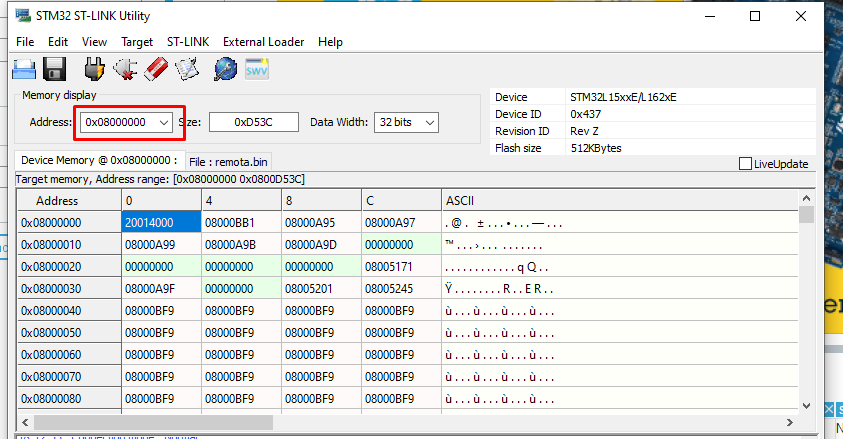Click the horizontal scrollbar right arrow
The image size is (843, 439).
[790, 423]
